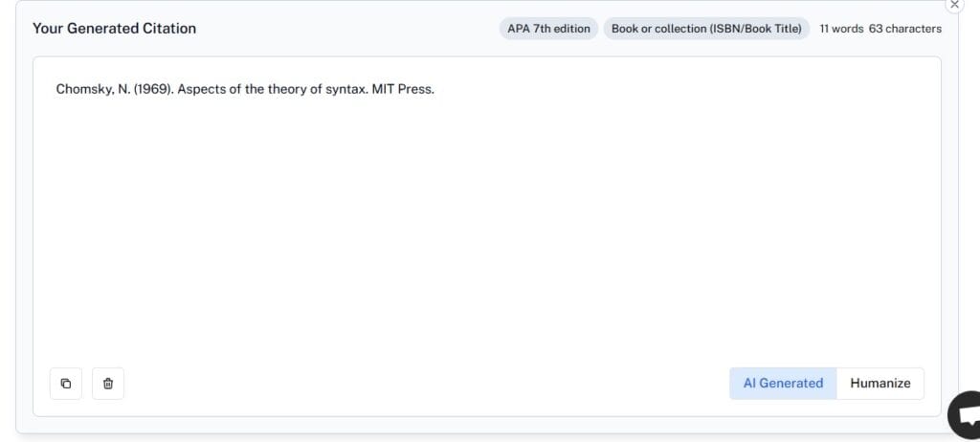Click the word Press in the publisher
The width and height of the screenshot is (980, 442).
[417, 90]
